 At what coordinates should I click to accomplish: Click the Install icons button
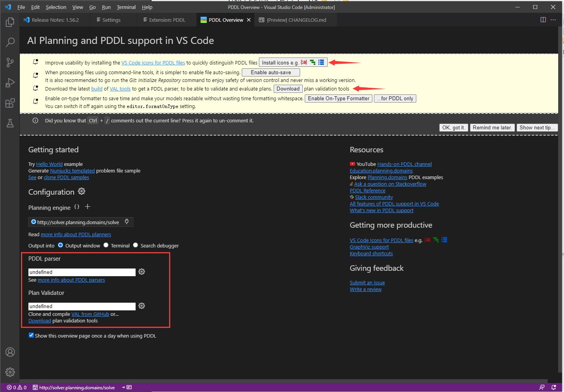coord(293,63)
